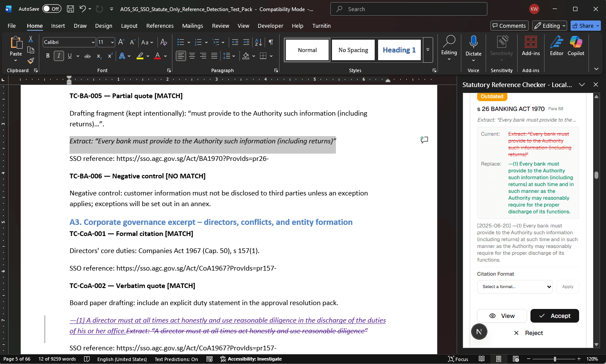
Task: Align text to the right
Action: [203, 56]
